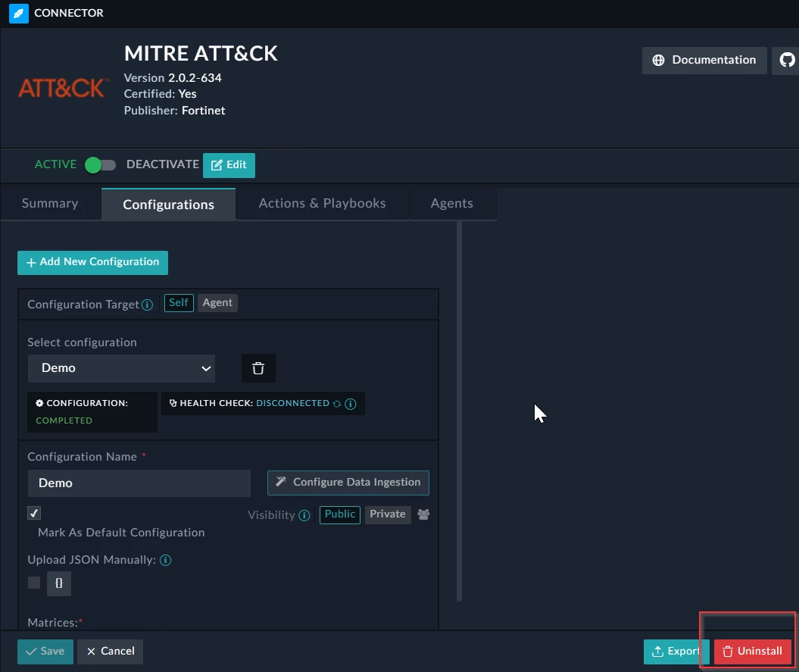Delete the selected Demo configuration with trash icon

(x=258, y=368)
